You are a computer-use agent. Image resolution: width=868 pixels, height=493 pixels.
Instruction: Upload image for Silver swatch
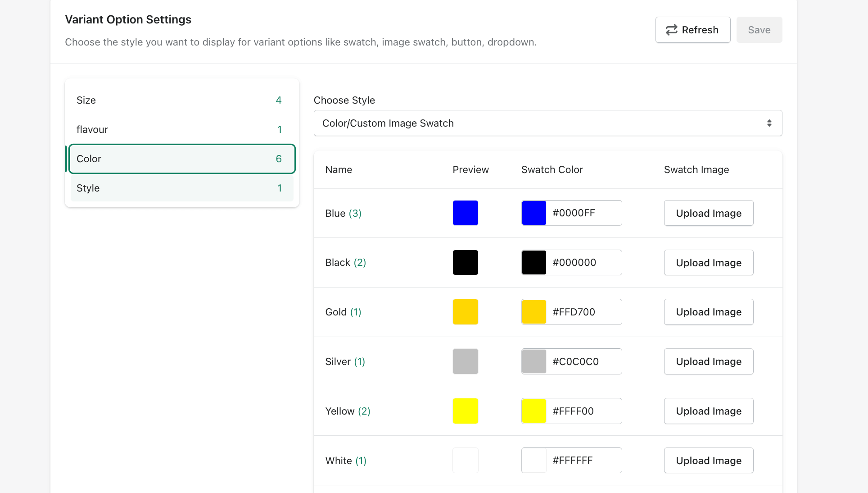pos(709,361)
